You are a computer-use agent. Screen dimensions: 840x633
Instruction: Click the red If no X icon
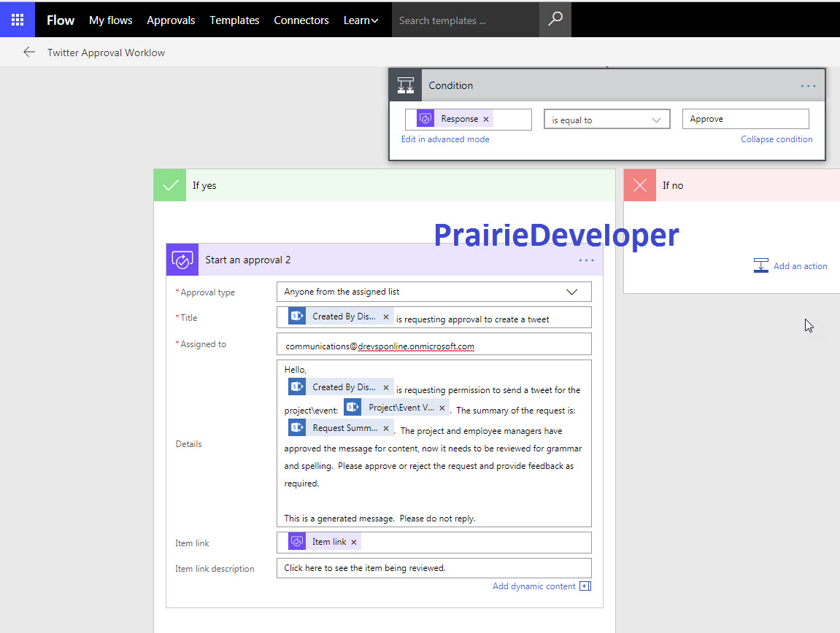tap(639, 185)
